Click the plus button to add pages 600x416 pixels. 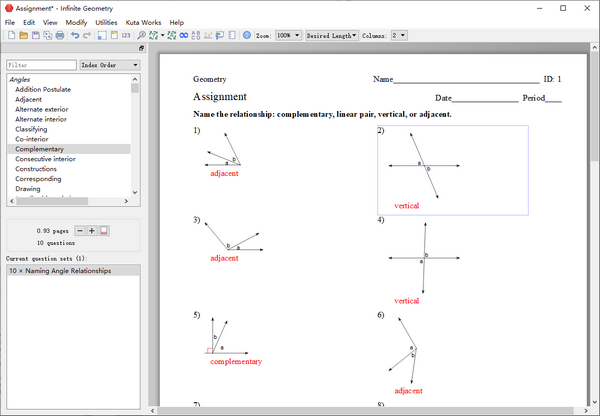tap(92, 230)
